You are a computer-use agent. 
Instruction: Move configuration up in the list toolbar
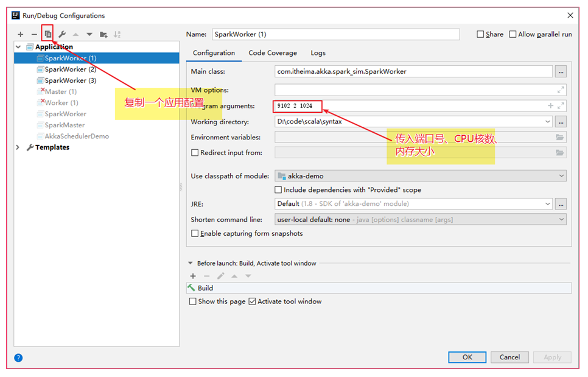(x=75, y=35)
